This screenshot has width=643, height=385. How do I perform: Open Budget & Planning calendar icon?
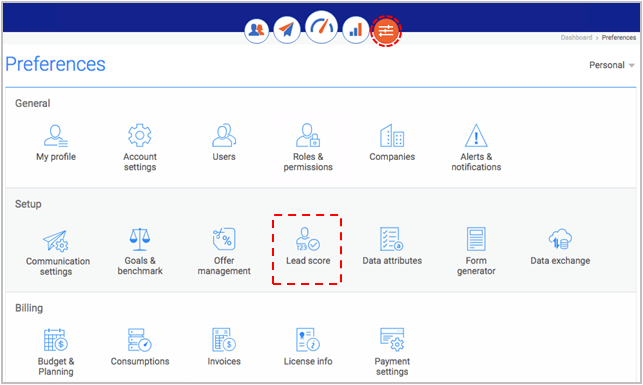pyautogui.click(x=56, y=340)
